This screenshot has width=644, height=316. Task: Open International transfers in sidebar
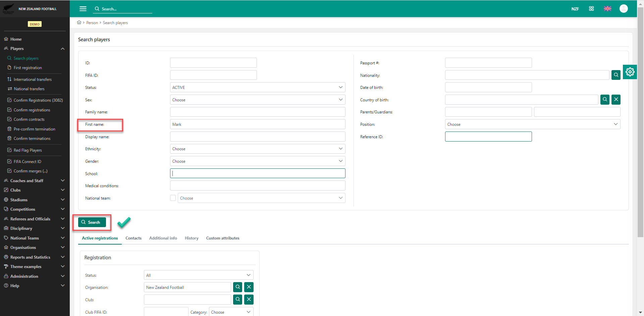[33, 80]
